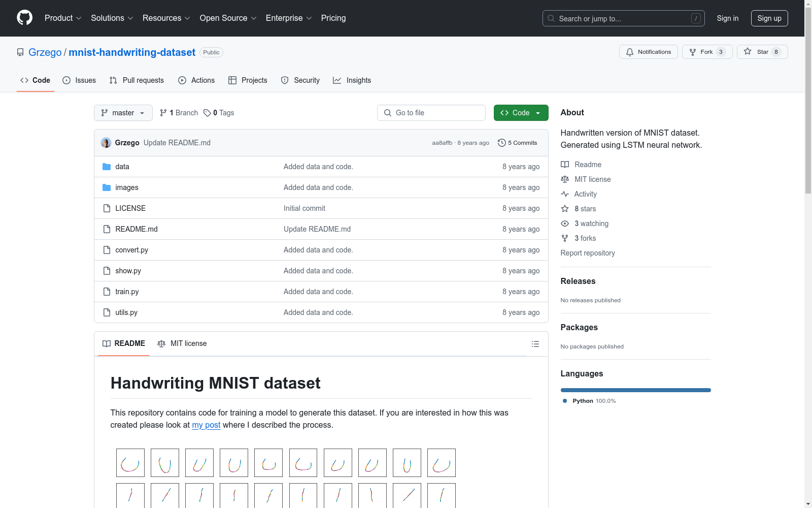
Task: Expand the Enterprise menu
Action: 289,18
